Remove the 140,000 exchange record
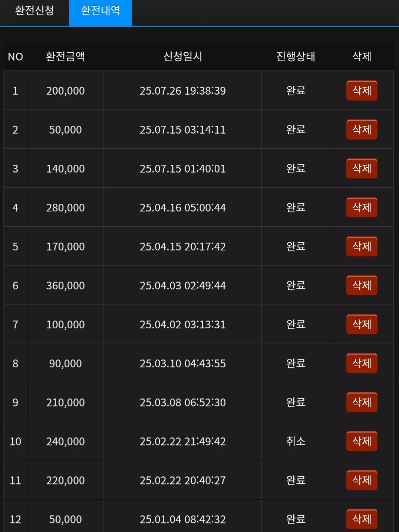 [362, 168]
